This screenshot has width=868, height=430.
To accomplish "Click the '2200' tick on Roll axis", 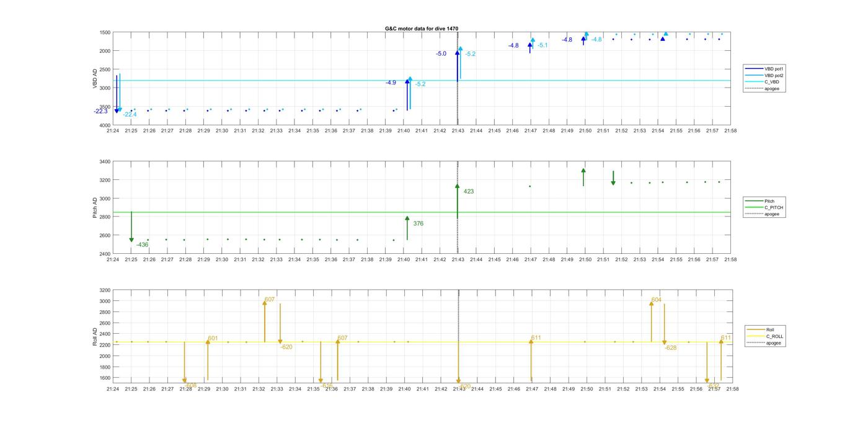I will pyautogui.click(x=105, y=345).
